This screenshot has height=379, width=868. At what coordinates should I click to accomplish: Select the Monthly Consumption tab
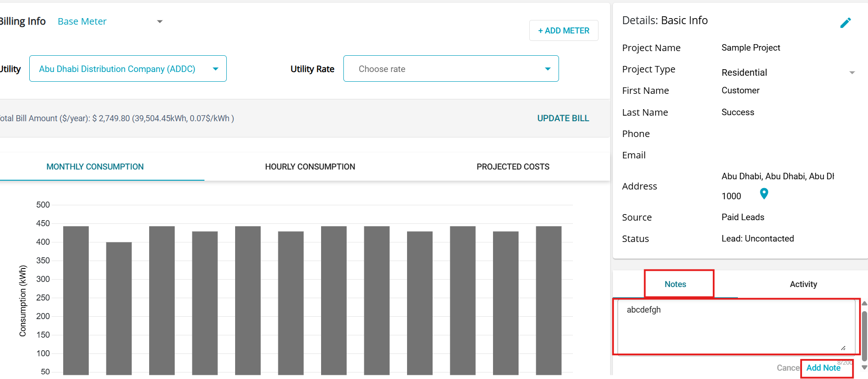tap(95, 167)
